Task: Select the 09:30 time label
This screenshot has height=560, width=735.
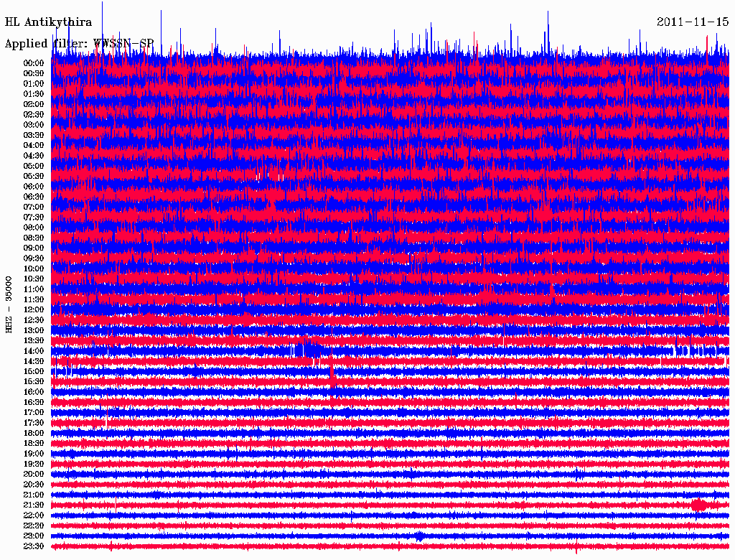Action: click(34, 258)
